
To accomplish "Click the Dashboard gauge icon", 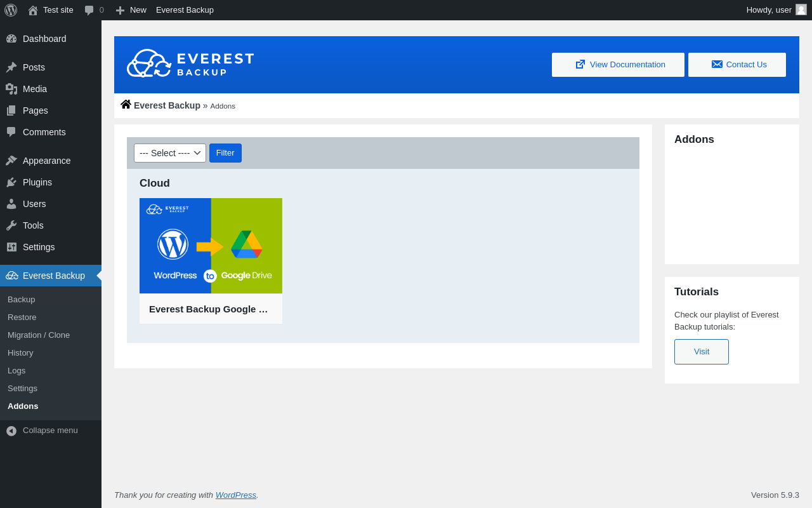I will click(x=11, y=39).
